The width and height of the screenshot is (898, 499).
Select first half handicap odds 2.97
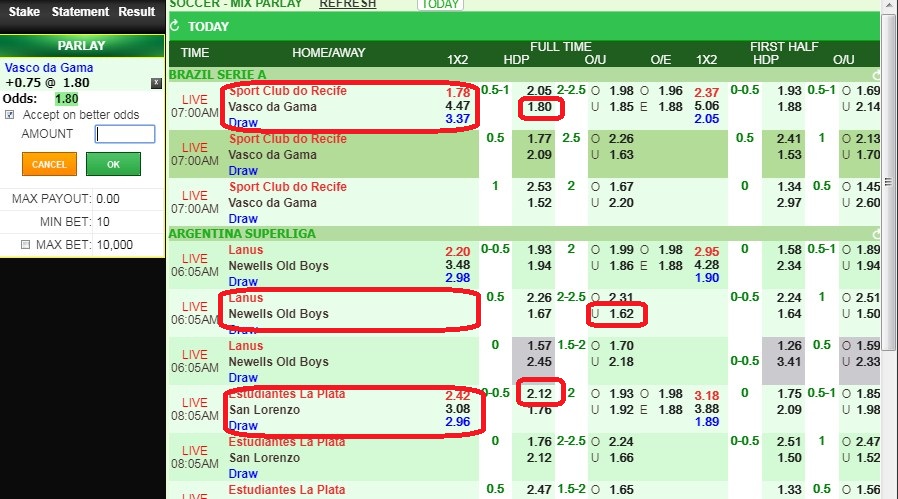pos(789,203)
